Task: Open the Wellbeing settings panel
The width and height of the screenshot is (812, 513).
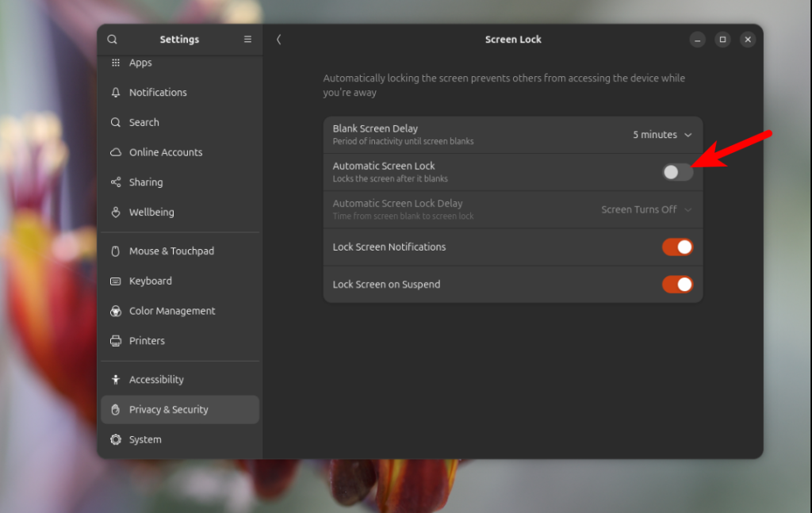Action: click(151, 212)
